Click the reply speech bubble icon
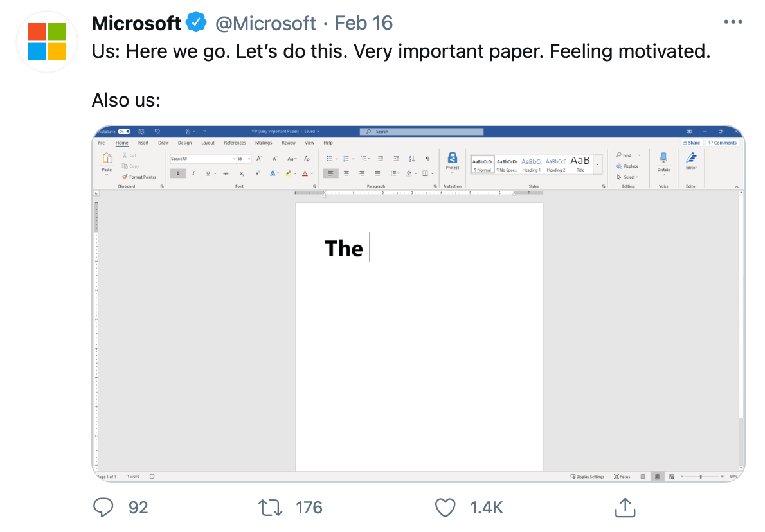Image resolution: width=765 pixels, height=532 pixels. pyautogui.click(x=103, y=508)
